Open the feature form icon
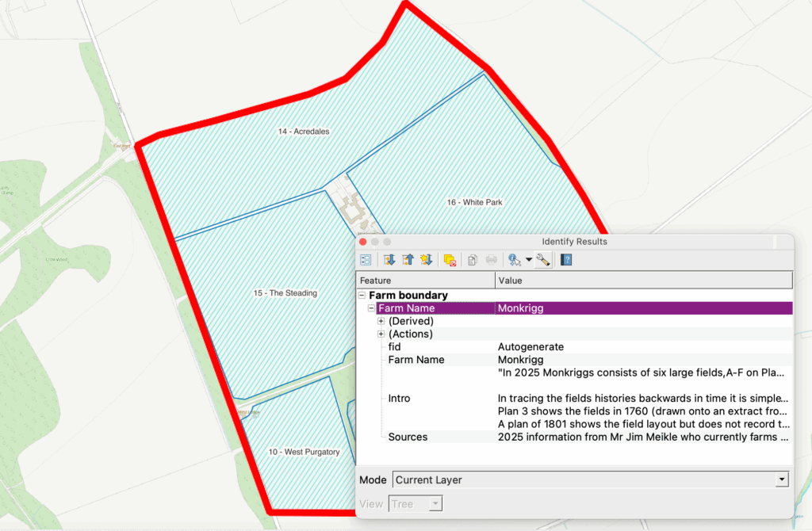Image resolution: width=812 pixels, height=531 pixels. tap(366, 259)
